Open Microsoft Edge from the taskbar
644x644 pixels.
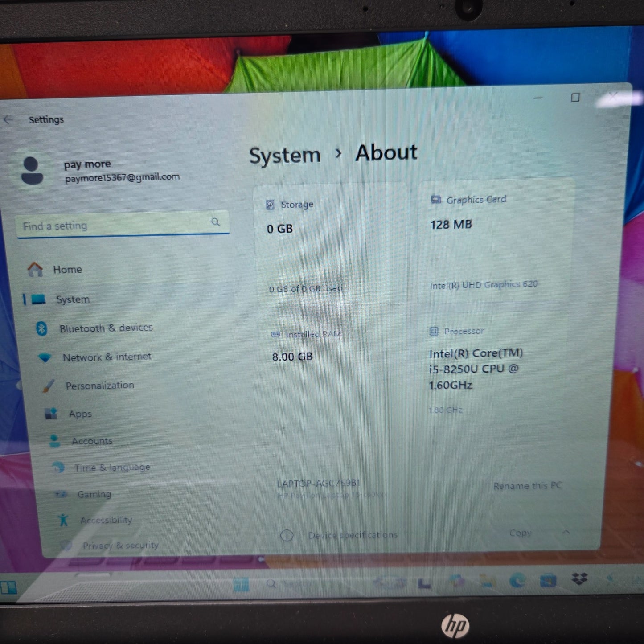tap(517, 580)
